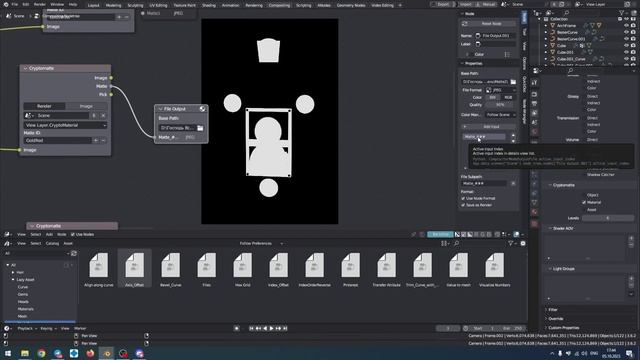Viewport: 640px width, 360px height.
Task: Toggle auto keying record button
Action: pos(236,328)
